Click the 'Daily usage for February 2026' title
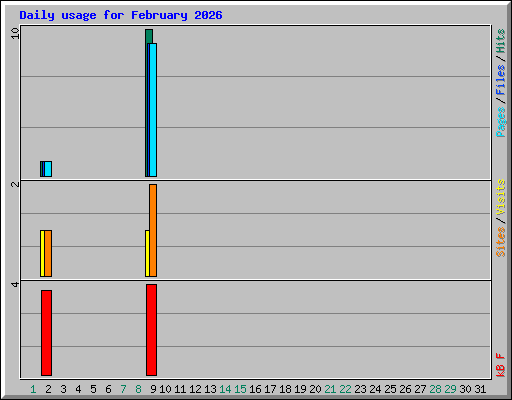512x400 pixels. point(121,15)
